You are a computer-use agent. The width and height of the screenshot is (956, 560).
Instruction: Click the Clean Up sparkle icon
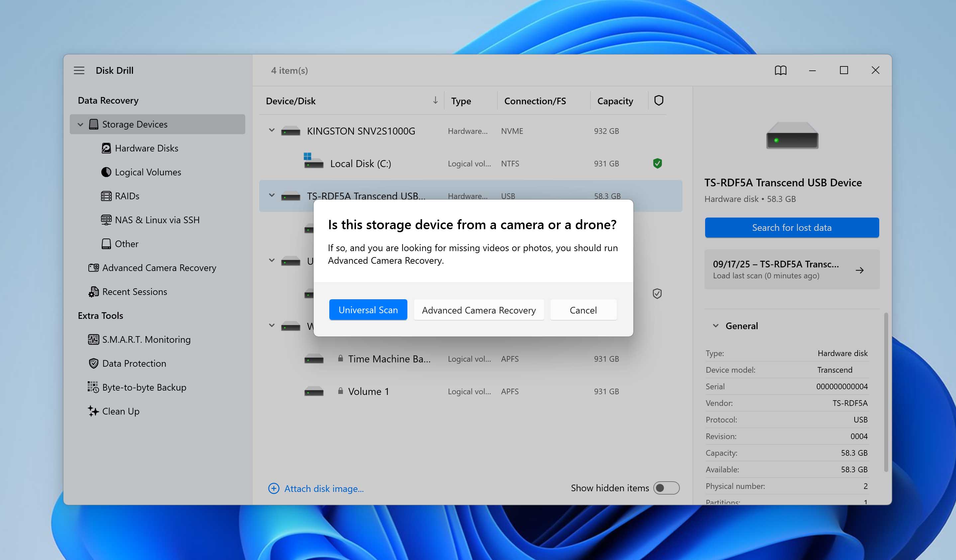(x=93, y=411)
